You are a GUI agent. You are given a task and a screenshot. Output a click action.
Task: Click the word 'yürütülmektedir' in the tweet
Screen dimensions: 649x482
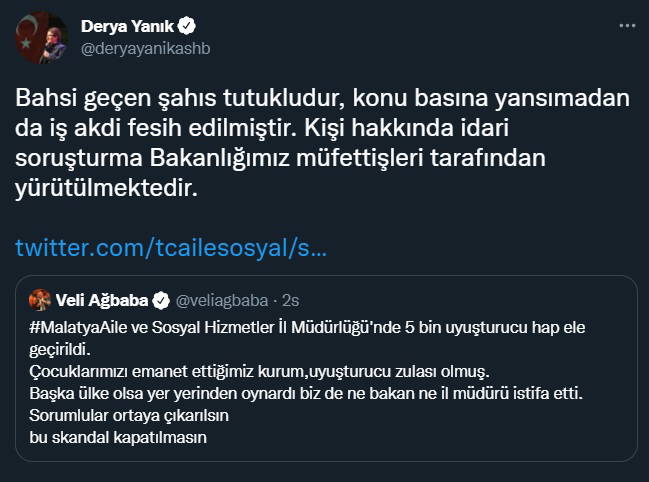point(115,187)
